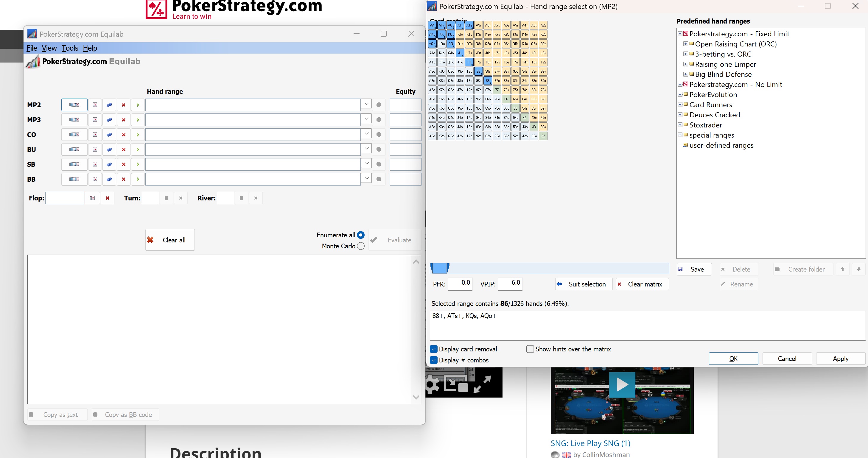Screen dimensions: 868x458
Task: Open the BB hand range dropdown
Action: point(366,178)
